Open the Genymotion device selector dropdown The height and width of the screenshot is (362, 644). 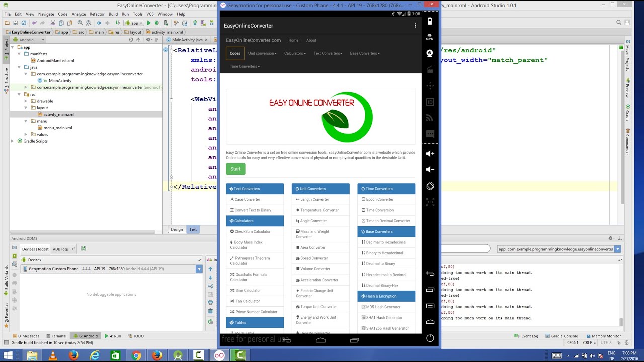coord(199,269)
